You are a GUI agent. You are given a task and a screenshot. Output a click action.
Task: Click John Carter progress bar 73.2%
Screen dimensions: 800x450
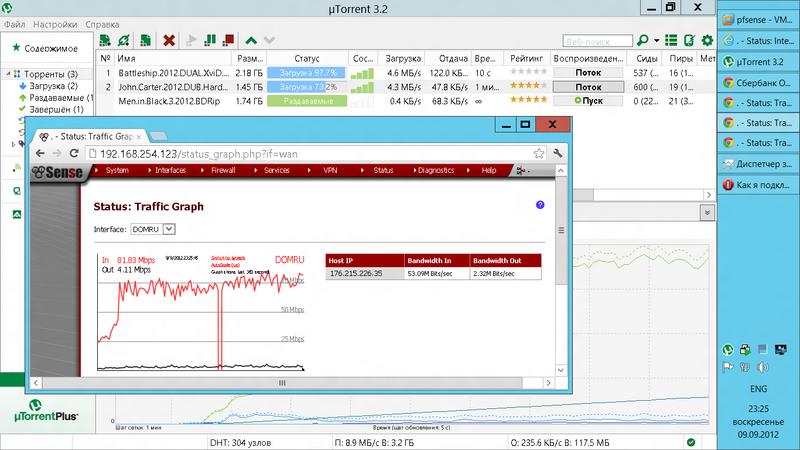[x=307, y=87]
